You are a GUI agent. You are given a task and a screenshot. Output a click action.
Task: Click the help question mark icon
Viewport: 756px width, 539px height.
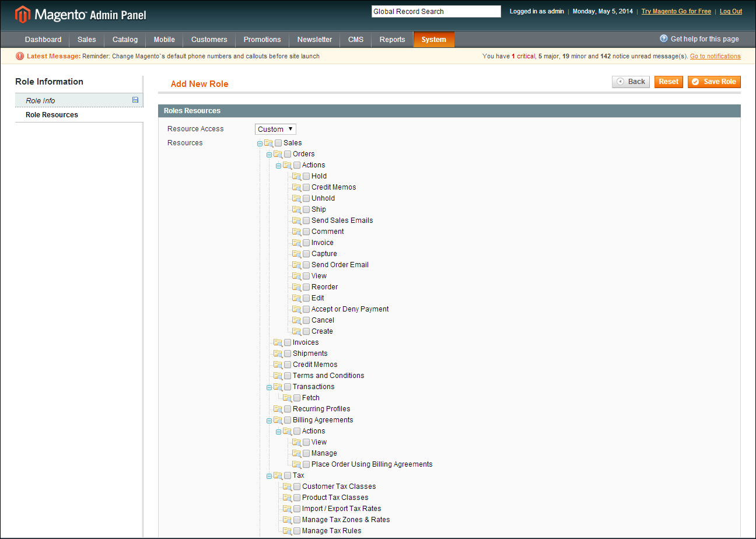(664, 38)
